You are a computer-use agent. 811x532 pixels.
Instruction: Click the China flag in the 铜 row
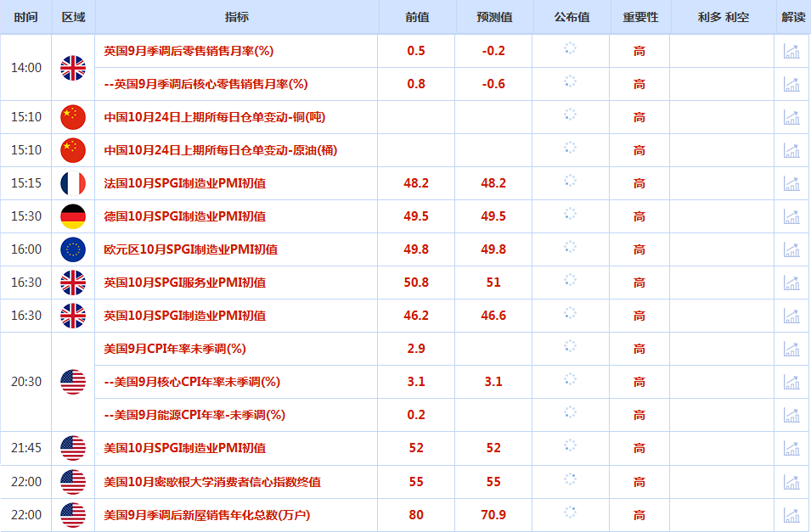73,117
